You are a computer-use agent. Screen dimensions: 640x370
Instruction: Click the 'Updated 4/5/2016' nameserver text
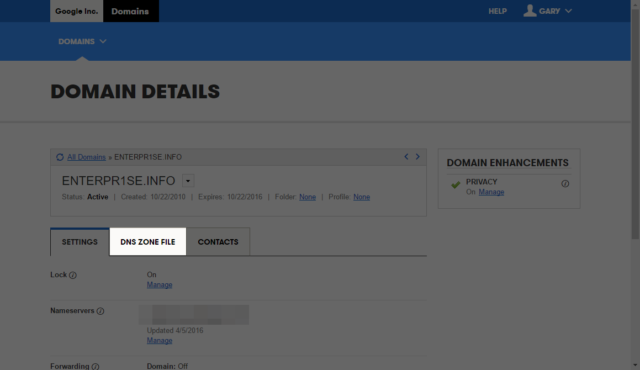[175, 330]
